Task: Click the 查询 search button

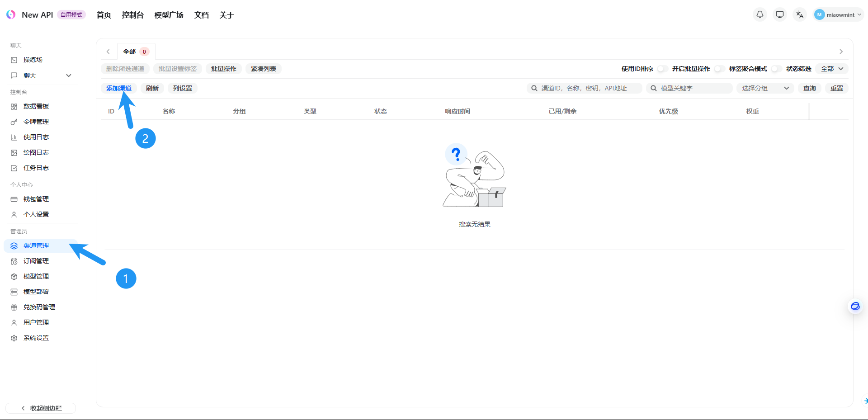Action: pos(809,88)
